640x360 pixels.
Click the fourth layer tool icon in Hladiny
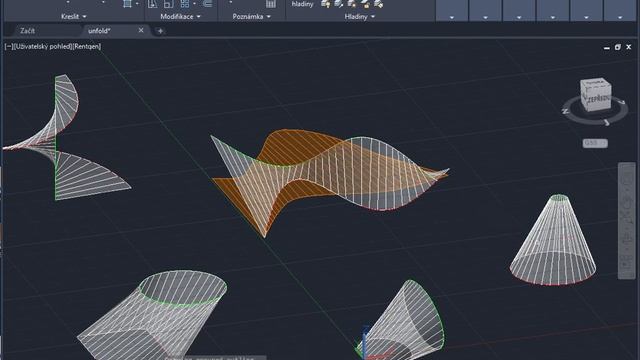pyautogui.click(x=365, y=4)
